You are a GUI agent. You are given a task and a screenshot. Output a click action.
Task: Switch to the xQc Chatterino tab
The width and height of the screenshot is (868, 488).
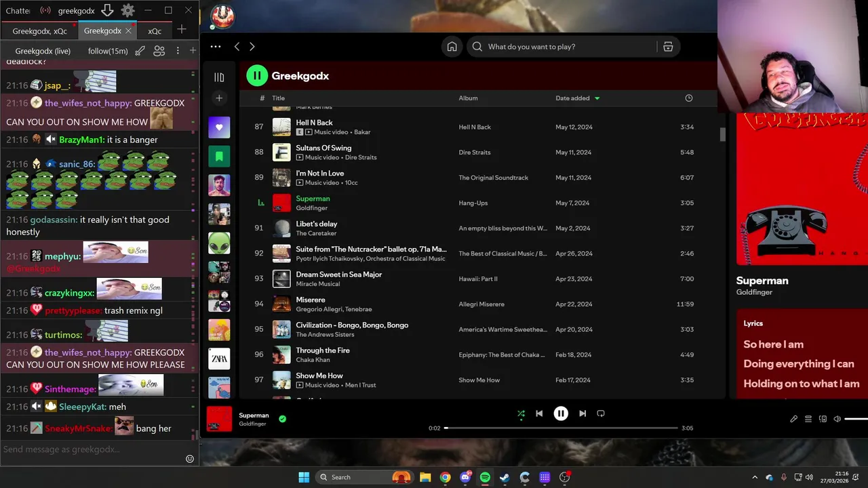[155, 31]
